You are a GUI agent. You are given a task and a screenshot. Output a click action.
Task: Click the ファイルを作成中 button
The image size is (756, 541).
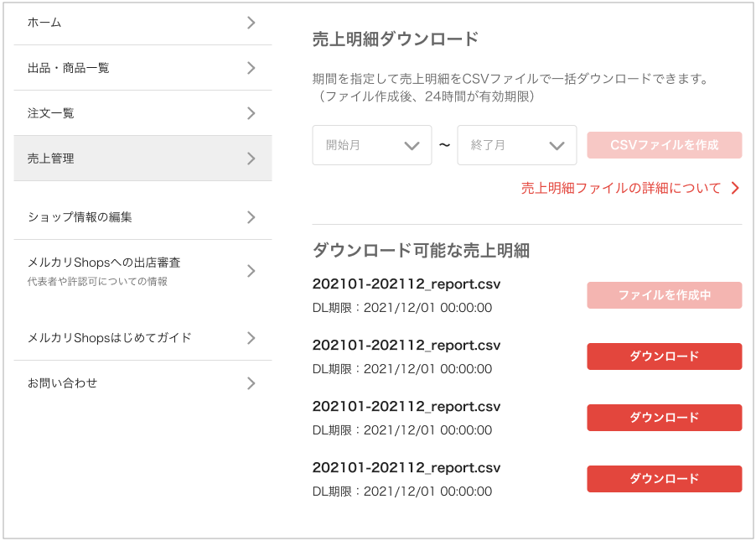point(665,295)
